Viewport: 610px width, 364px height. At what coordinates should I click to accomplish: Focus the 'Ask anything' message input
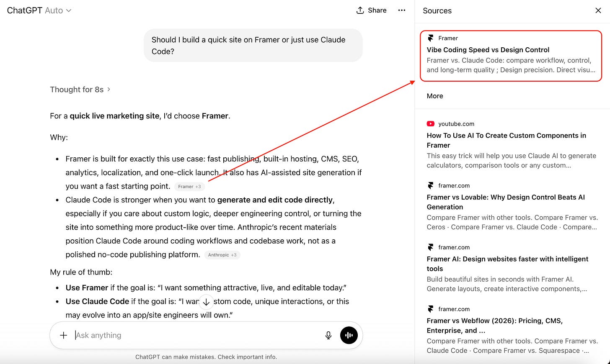coord(197,335)
